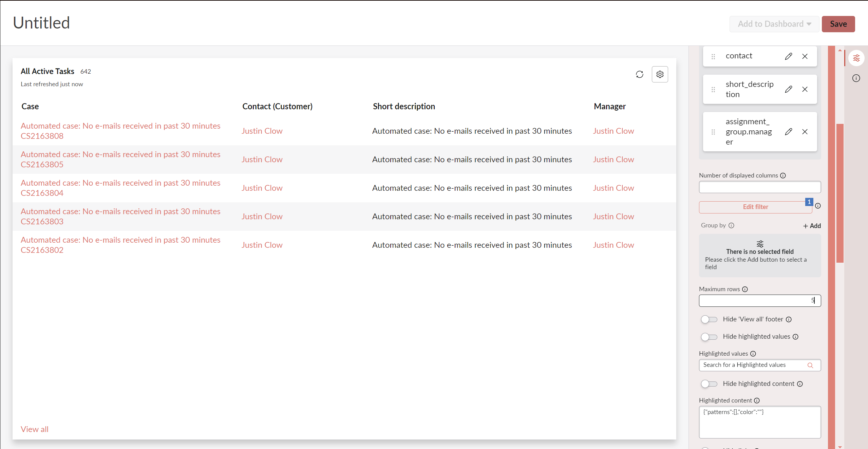Click + Add next to Group by
The width and height of the screenshot is (868, 449).
812,226
